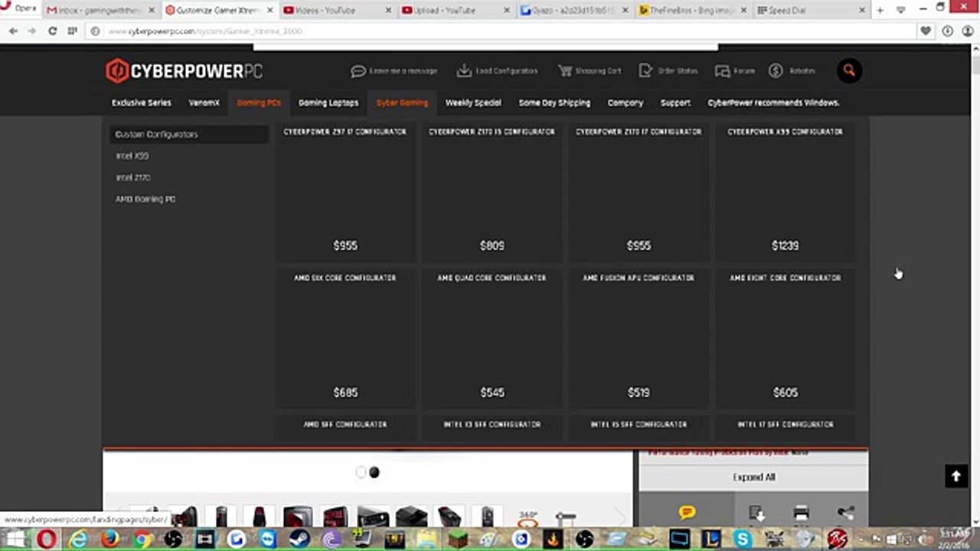Open the Company menu
This screenshot has width=980, height=551.
coord(626,103)
